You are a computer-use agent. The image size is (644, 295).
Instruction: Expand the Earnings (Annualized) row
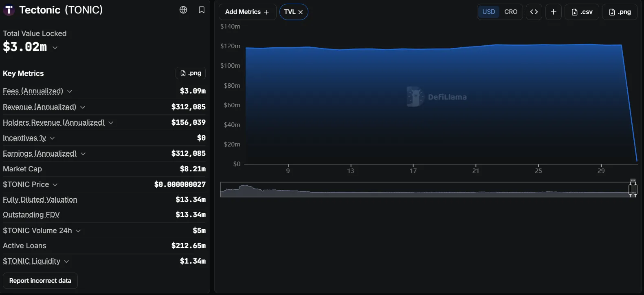click(x=83, y=154)
